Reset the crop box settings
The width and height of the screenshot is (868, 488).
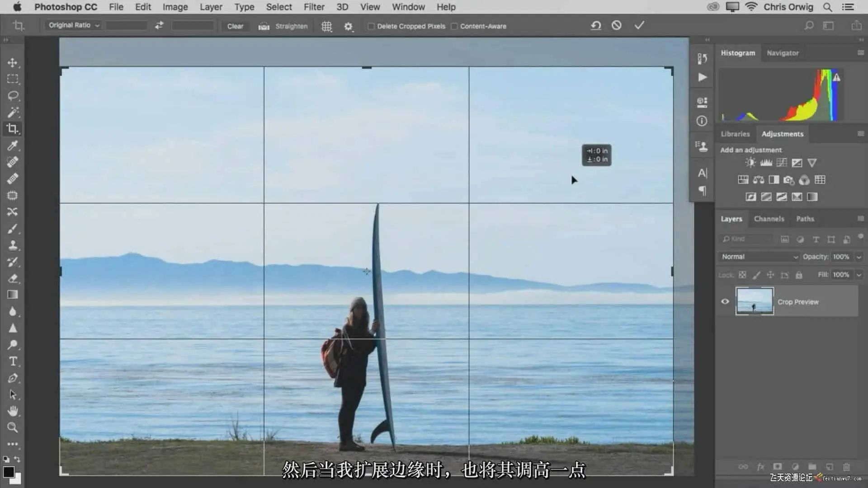[596, 25]
